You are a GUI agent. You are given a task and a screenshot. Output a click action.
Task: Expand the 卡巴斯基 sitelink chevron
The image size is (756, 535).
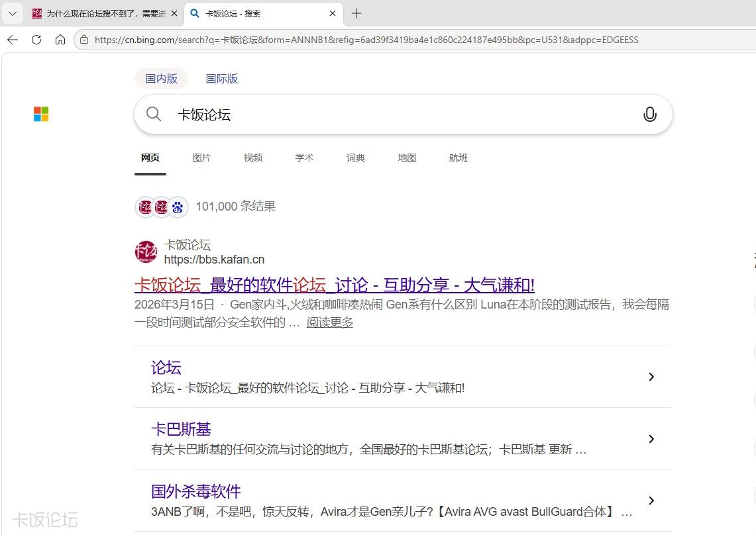[651, 438]
